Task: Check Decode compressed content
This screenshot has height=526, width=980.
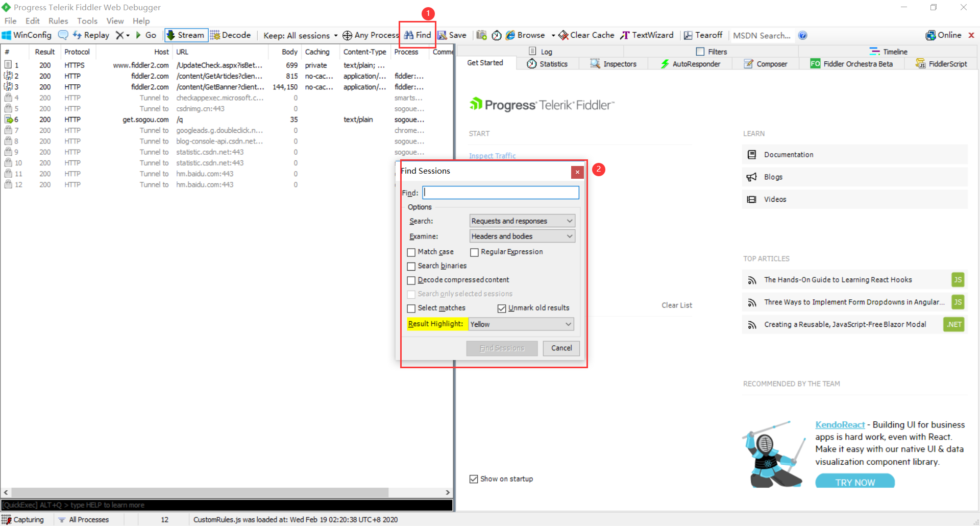Action: tap(411, 280)
